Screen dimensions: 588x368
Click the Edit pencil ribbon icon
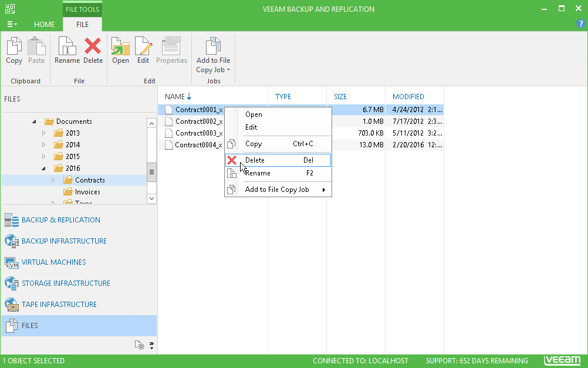tap(143, 46)
